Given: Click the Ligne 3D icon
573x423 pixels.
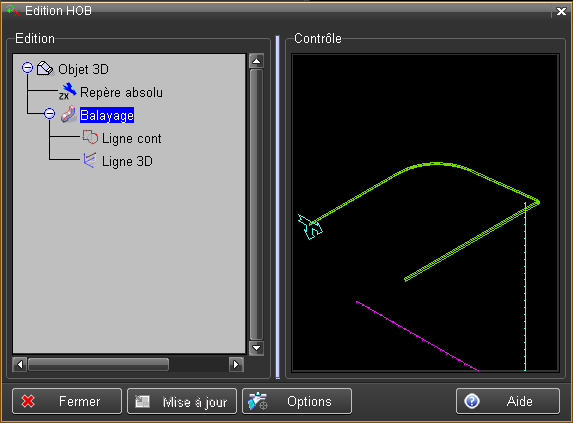Looking at the screenshot, I should point(90,160).
